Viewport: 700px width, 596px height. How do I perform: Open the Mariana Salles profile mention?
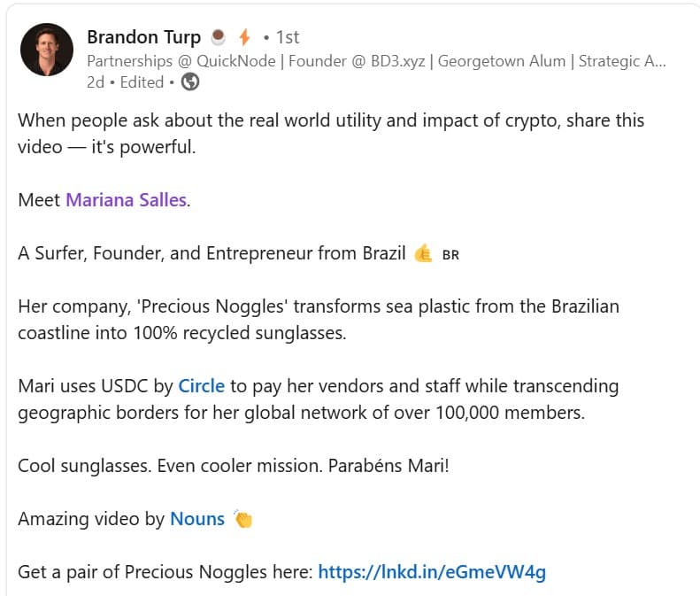[x=126, y=200]
